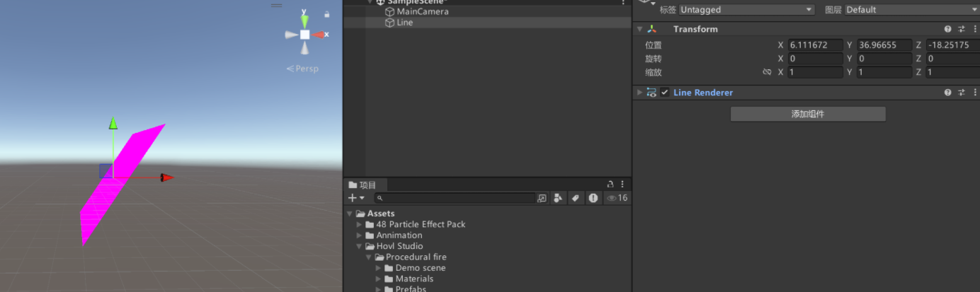Grab the red X move handle arrow
The width and height of the screenshot is (980, 292).
[166, 177]
